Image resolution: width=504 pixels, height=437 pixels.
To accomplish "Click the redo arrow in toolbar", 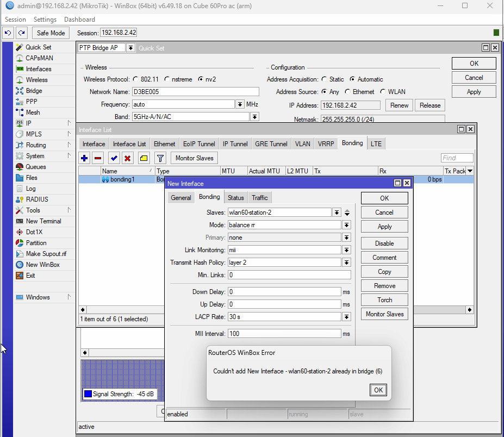I will pos(22,33).
